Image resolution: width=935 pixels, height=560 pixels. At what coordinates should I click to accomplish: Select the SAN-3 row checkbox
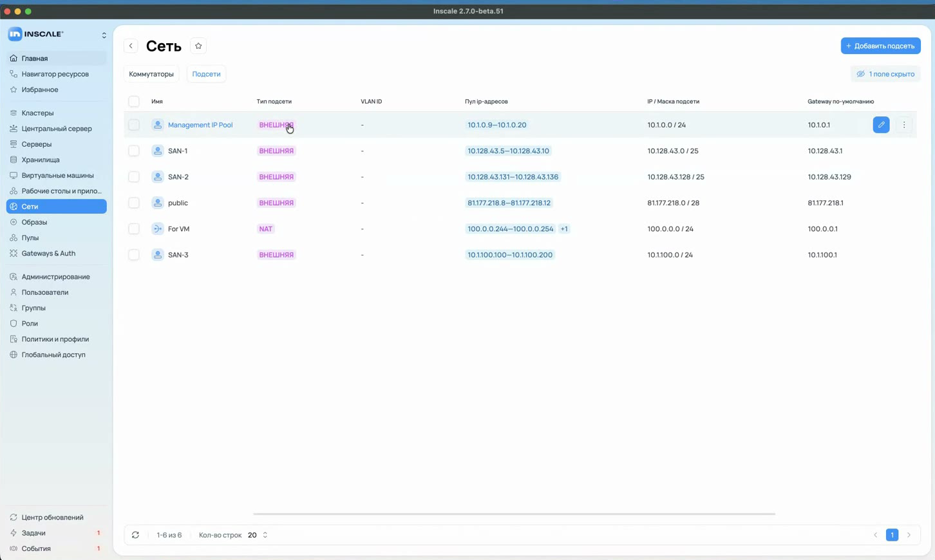(x=134, y=255)
